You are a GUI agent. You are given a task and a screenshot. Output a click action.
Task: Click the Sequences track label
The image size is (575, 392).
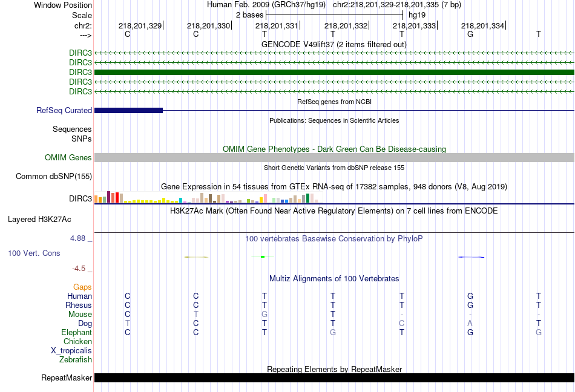72,129
